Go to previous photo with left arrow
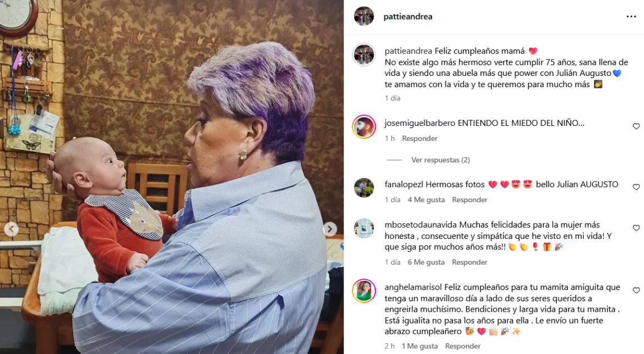Screen dimensions: 644x354 11,229
